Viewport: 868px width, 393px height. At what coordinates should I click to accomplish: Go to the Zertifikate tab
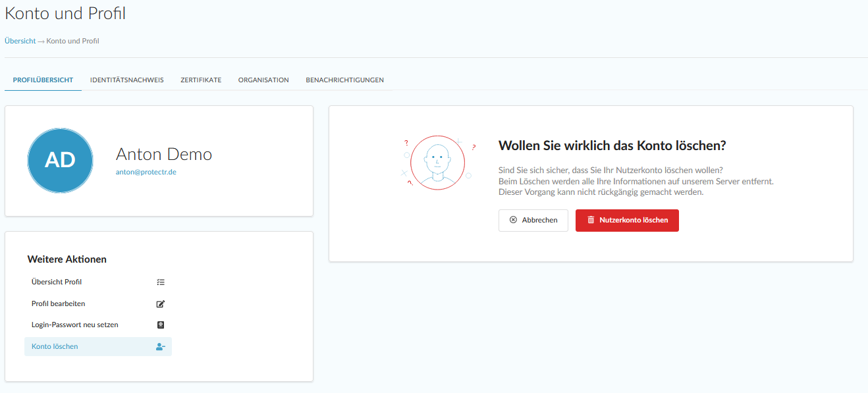(x=201, y=80)
